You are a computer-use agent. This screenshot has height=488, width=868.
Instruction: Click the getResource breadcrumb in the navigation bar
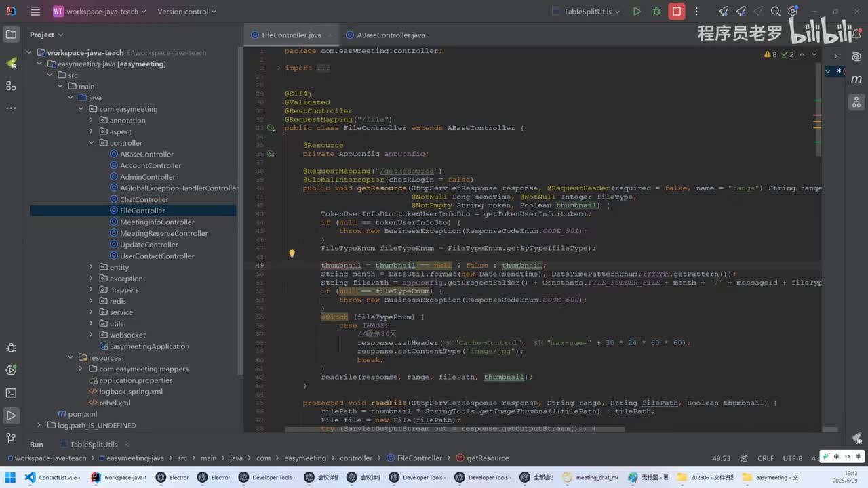[x=488, y=458]
